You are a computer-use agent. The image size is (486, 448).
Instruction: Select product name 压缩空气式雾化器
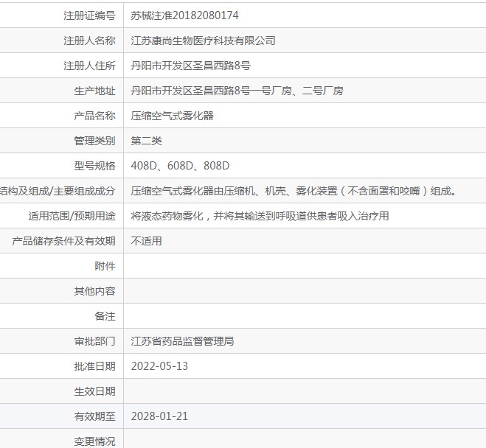(172, 116)
